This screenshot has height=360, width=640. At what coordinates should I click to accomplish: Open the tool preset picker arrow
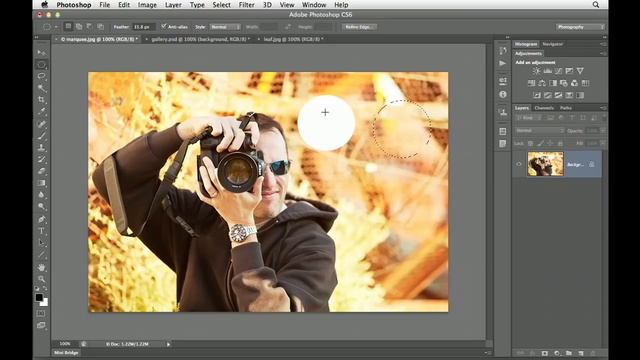(56, 27)
